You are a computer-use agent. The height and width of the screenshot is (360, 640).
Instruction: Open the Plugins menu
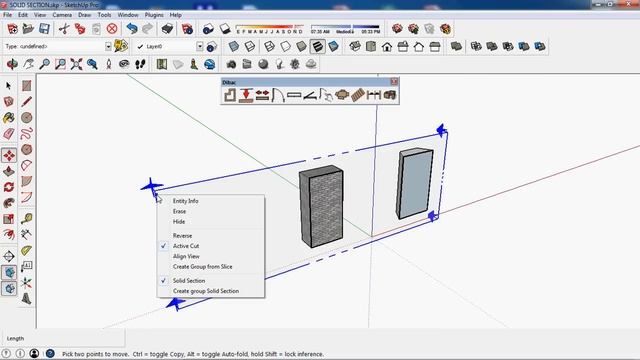[154, 15]
